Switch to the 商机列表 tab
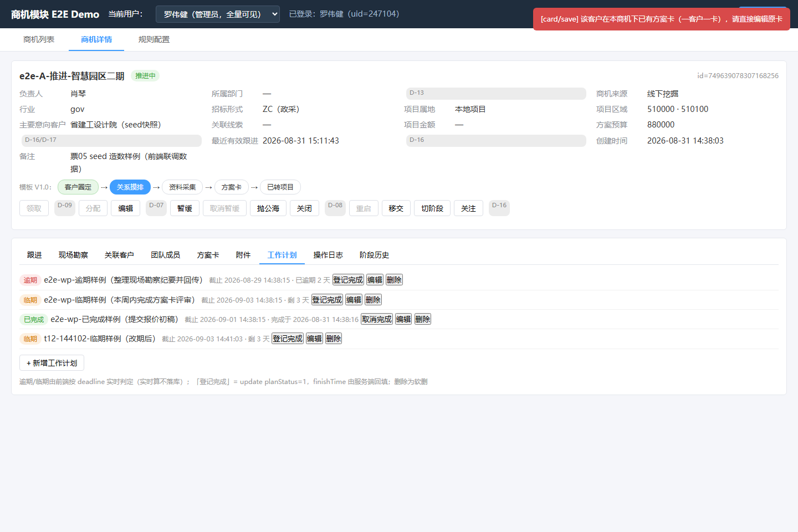This screenshot has height=532, width=798. coord(39,39)
